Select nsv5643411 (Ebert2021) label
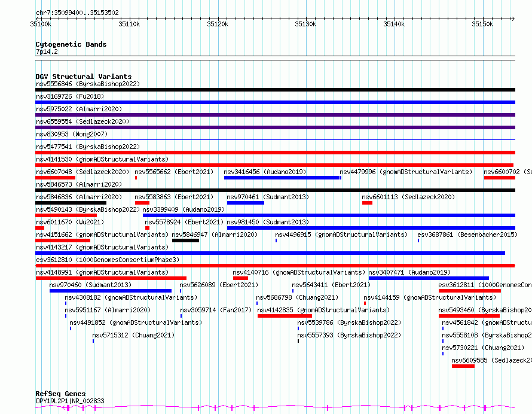 click(331, 285)
